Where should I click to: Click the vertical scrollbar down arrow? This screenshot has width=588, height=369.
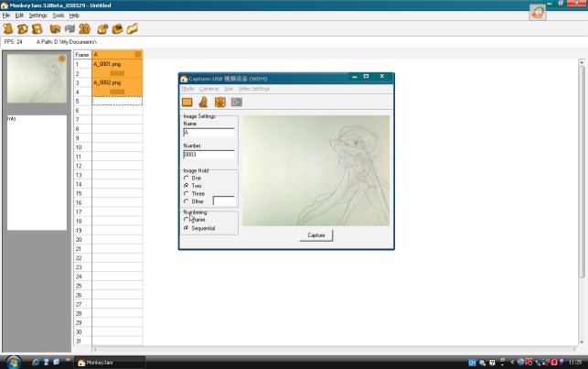pos(582,342)
